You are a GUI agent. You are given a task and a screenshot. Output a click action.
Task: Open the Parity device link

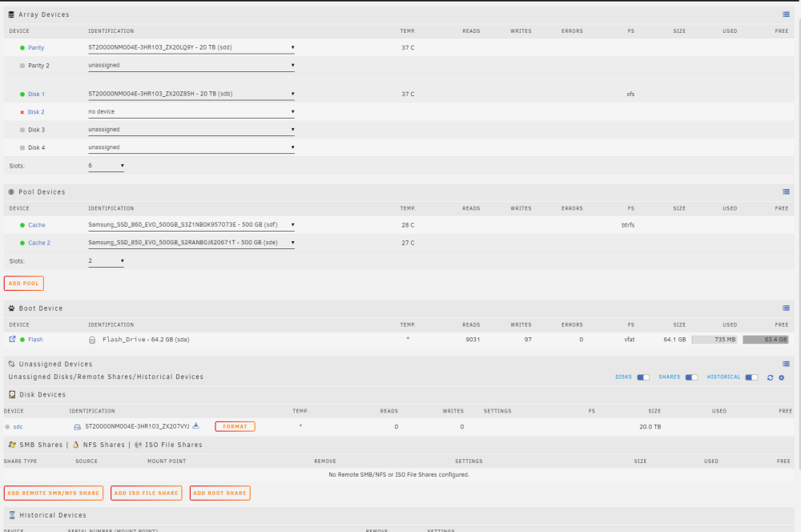(36, 47)
